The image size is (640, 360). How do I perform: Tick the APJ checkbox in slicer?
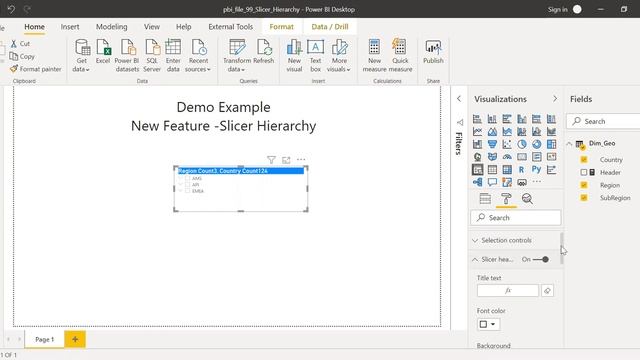click(x=187, y=184)
